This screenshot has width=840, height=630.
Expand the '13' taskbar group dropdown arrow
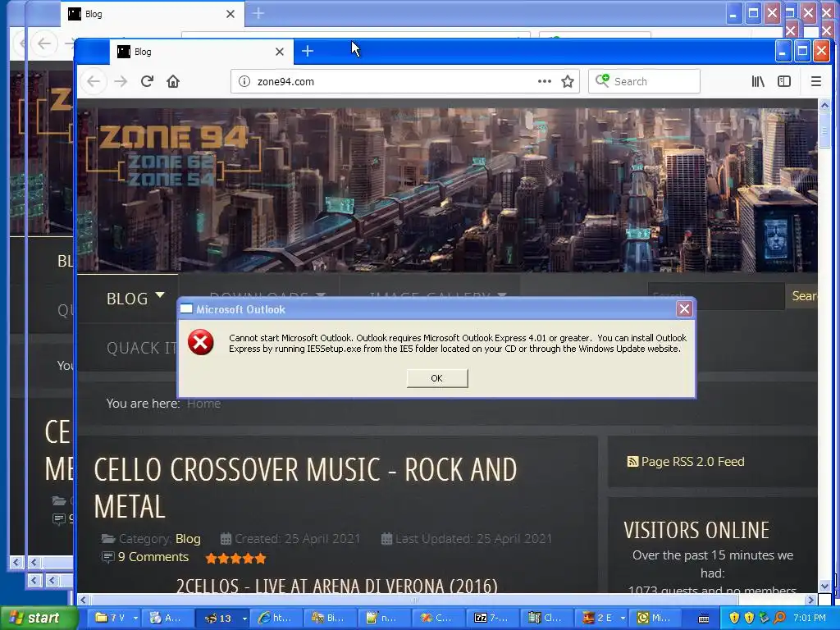pos(244,619)
